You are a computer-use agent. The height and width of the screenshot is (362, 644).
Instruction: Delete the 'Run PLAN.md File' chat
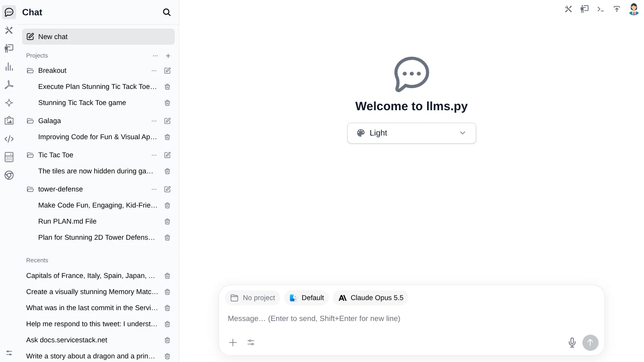click(167, 222)
